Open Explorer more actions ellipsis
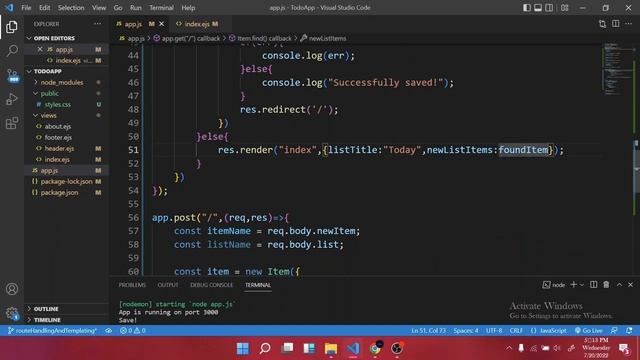 [x=98, y=24]
